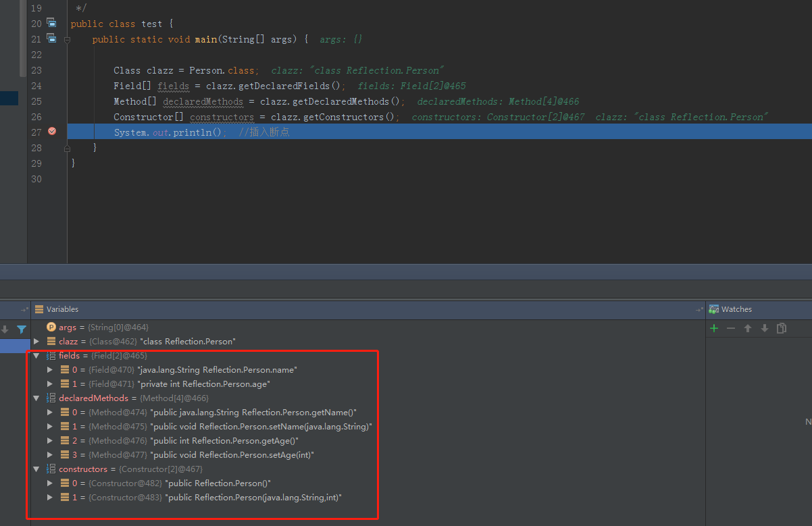Select the "public void Reflection.Person.setAge(int)" row
812x526 pixels.
click(367, 455)
